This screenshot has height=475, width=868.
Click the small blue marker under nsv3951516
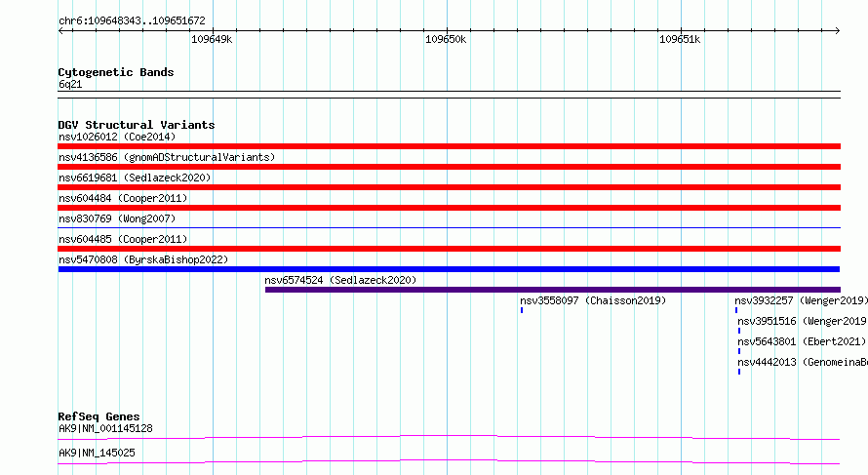pos(739,331)
